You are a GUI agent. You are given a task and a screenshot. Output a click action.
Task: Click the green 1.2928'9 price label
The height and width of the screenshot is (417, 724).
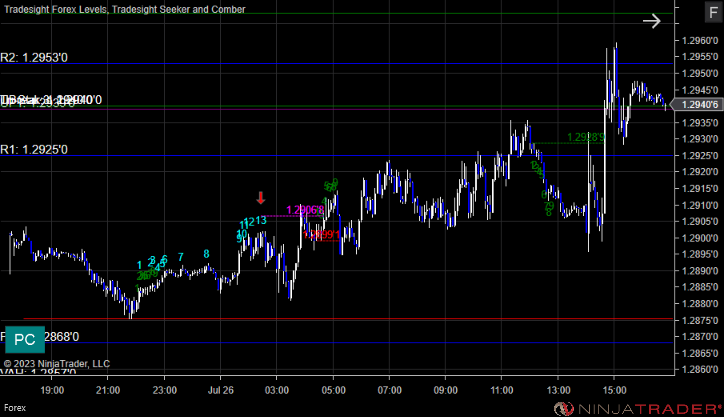[x=586, y=137]
